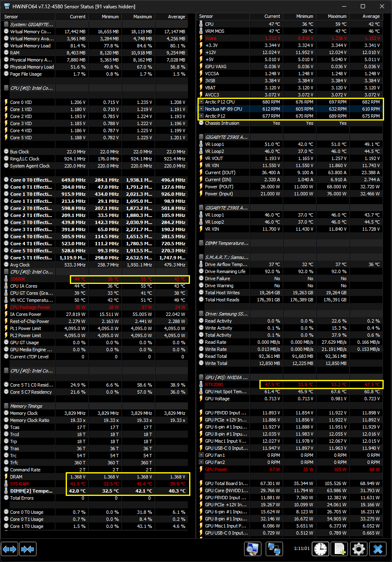Select the Core 5 C7 Residency row

[96, 392]
